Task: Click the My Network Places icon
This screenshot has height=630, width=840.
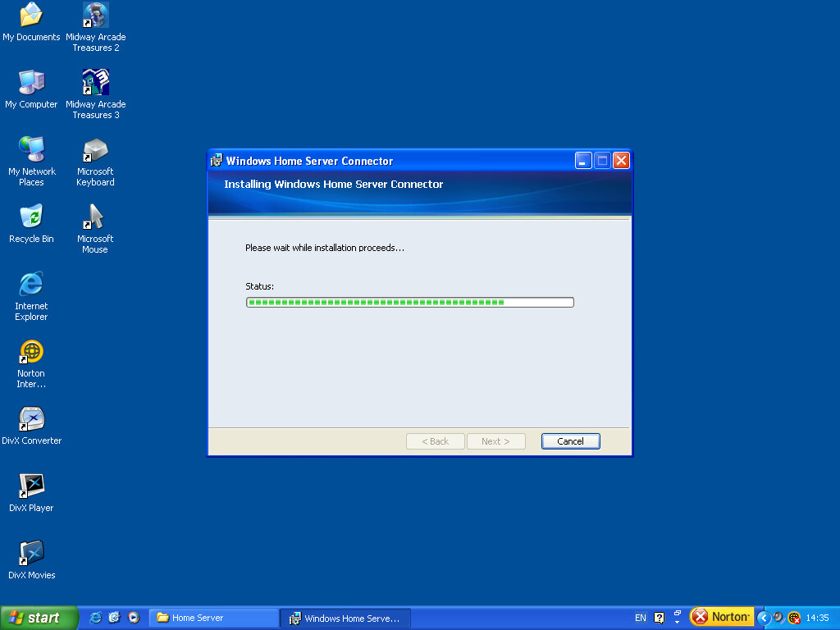Action: [31, 149]
